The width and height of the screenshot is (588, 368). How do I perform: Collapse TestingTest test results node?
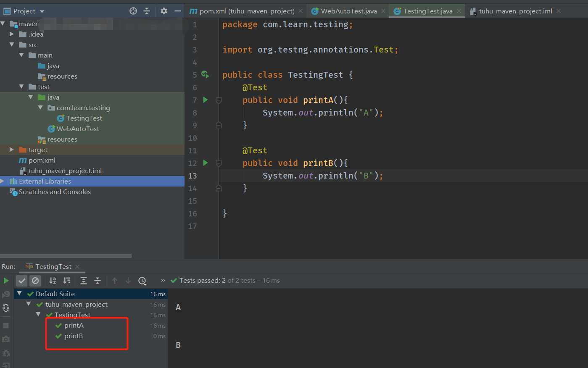tap(38, 314)
